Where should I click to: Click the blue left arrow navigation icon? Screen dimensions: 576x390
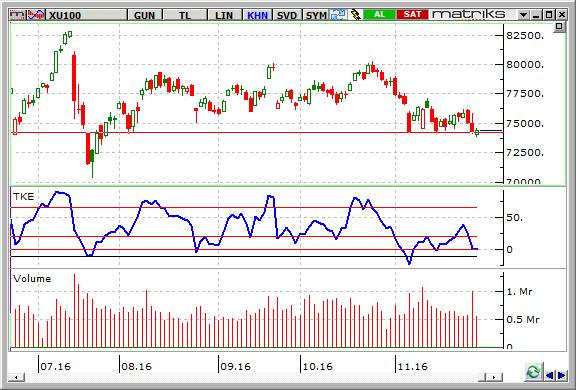(550, 375)
